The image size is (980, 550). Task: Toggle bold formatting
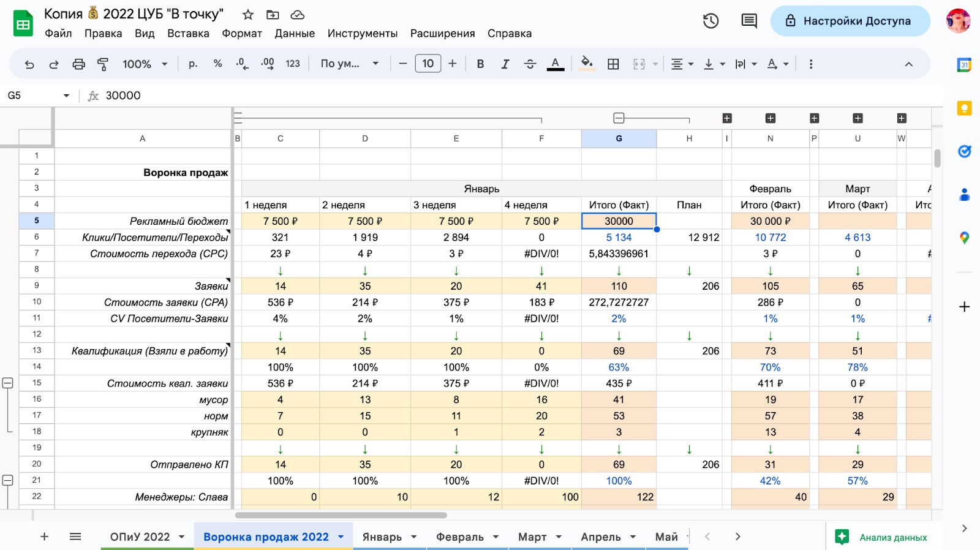click(480, 64)
